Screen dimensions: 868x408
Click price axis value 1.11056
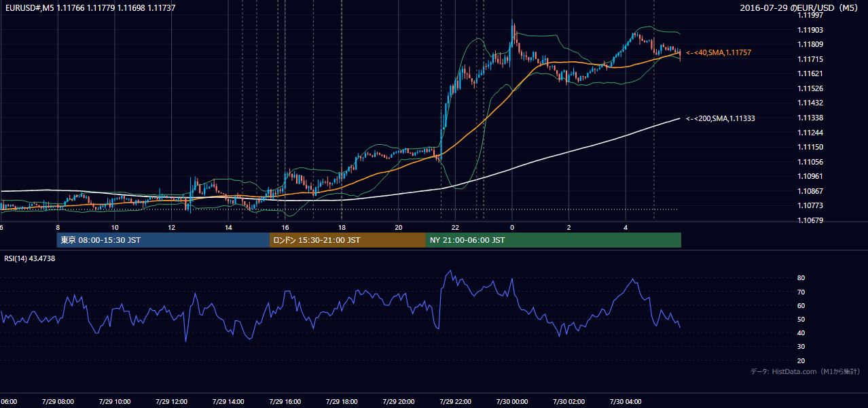pos(810,162)
